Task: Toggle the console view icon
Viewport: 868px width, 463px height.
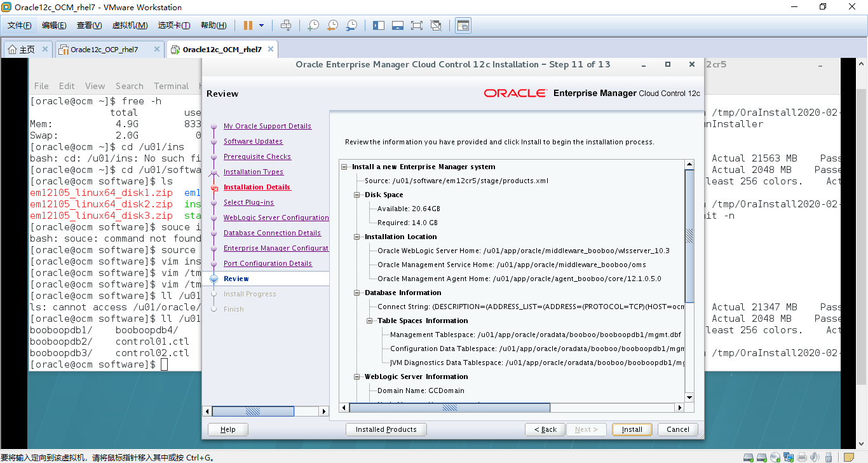Action: click(463, 25)
